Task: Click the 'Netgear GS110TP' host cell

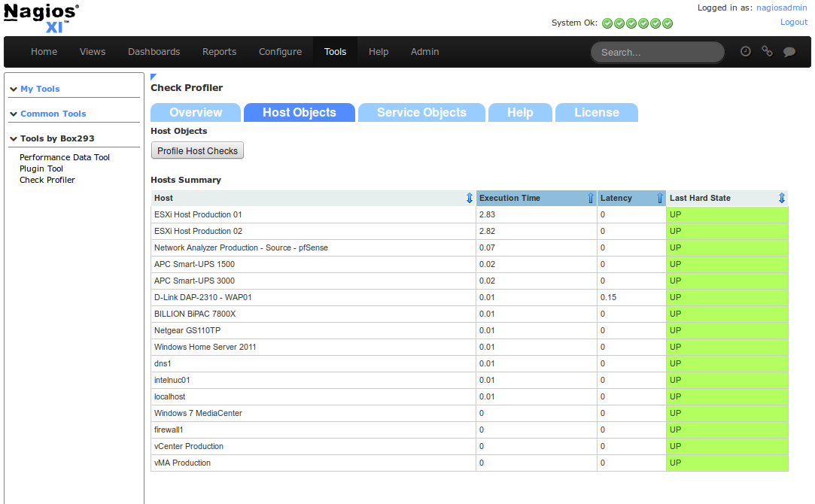Action: point(313,331)
